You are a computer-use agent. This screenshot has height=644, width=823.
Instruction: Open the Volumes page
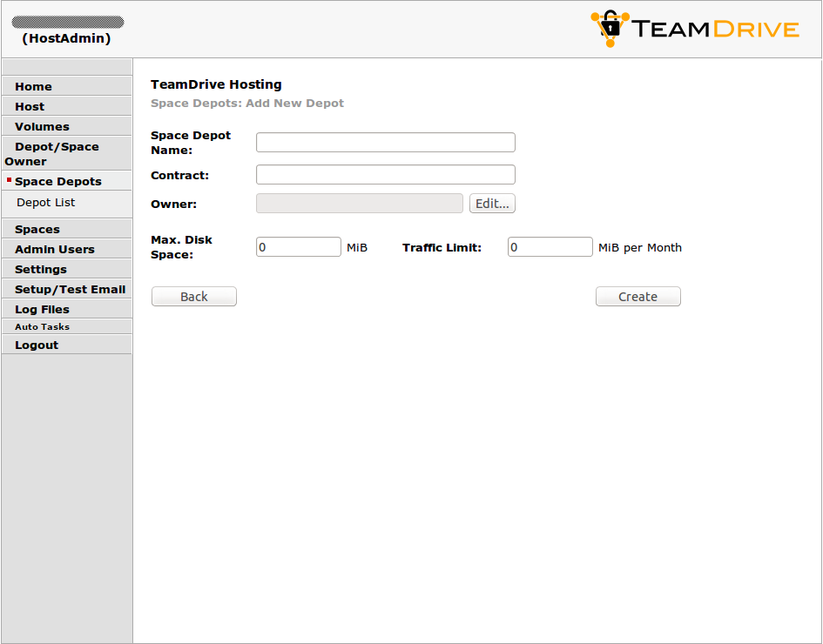point(42,126)
